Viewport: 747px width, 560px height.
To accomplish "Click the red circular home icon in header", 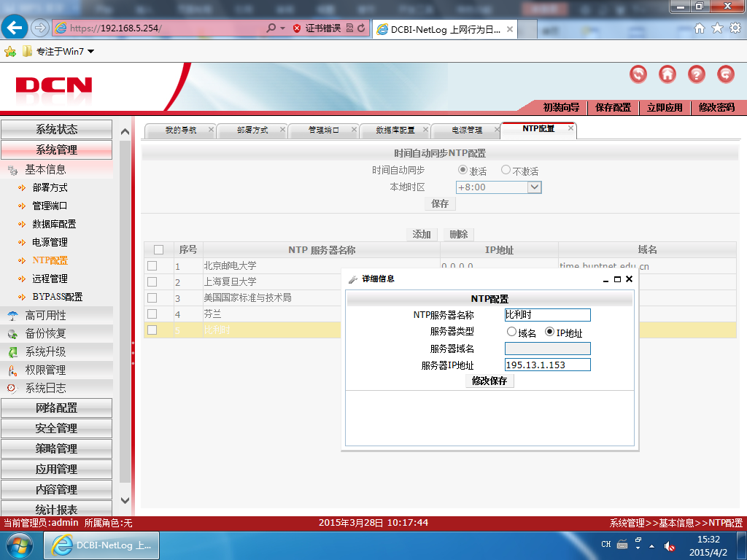I will click(x=667, y=74).
